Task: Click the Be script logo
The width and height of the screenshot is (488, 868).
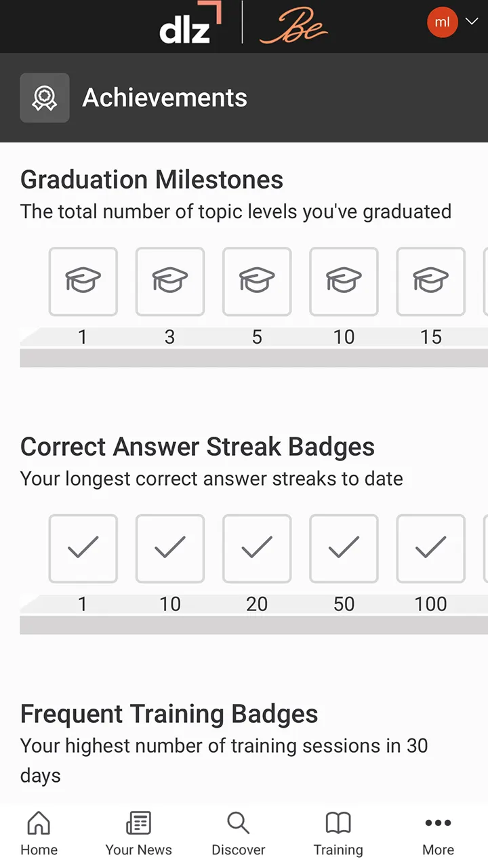Action: pyautogui.click(x=293, y=27)
